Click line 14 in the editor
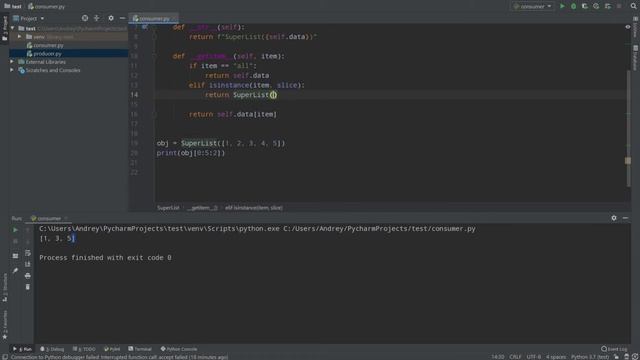Viewport: 640px width, 360px height. click(x=392, y=95)
